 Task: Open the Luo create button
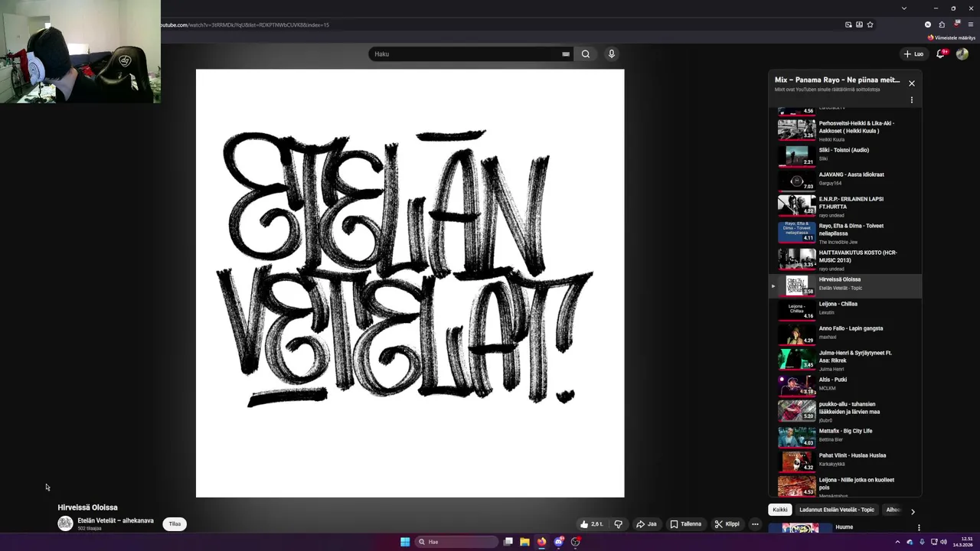913,54
